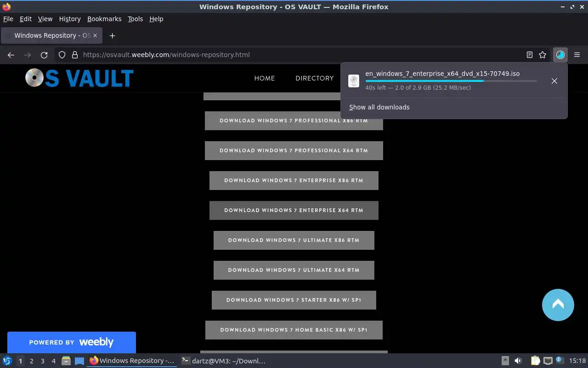
Task: Open the Firefox hamburger application menu
Action: coord(577,55)
